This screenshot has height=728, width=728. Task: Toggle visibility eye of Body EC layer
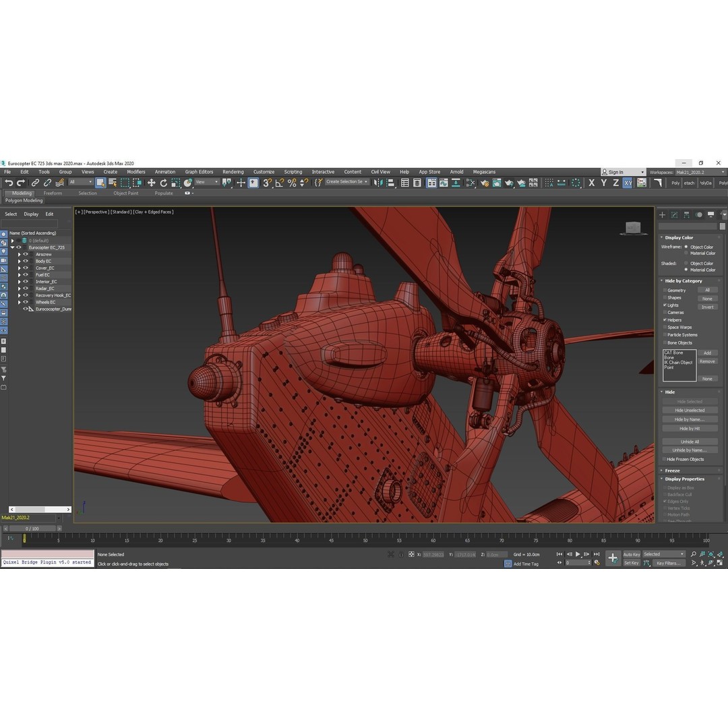coord(26,261)
